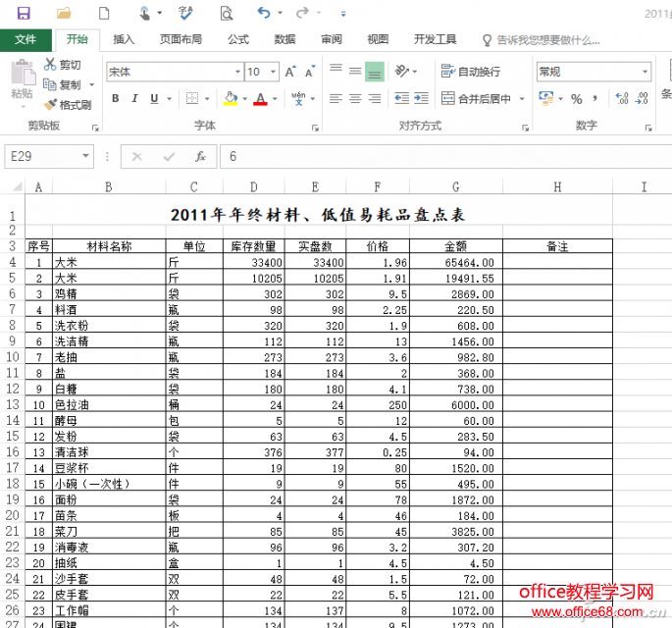Open fill color dropdown arrow

pyautogui.click(x=245, y=99)
